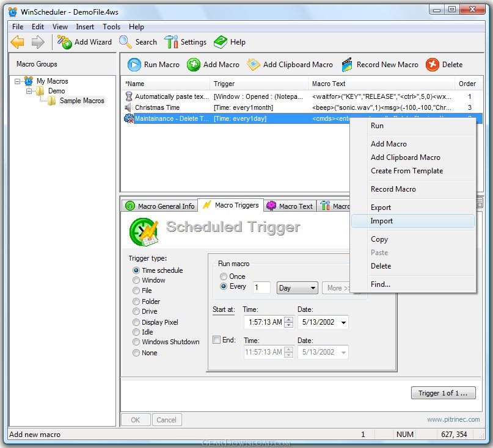Viewport: 493px width, 448px height.
Task: Open the Edit menu
Action: [38, 27]
